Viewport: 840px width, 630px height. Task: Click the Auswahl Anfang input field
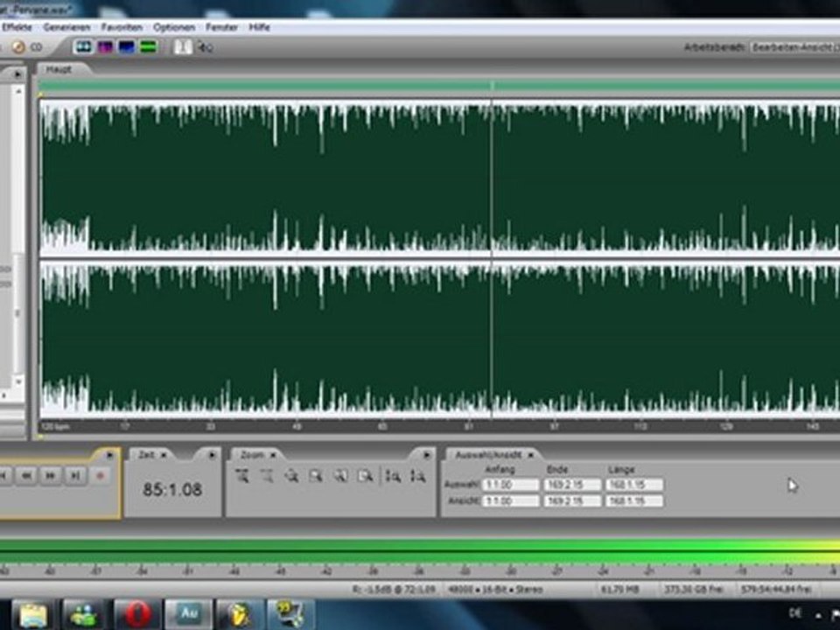[510, 485]
